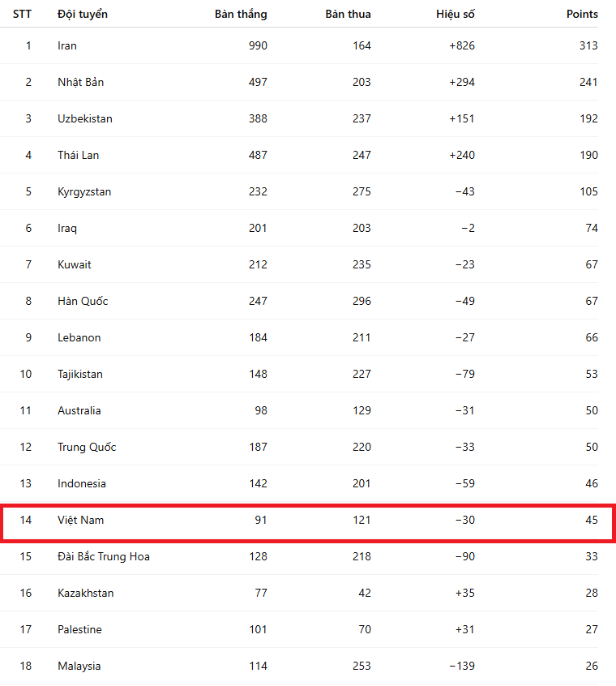Click the Hiệu số column header
616x686 pixels.
coord(455,15)
